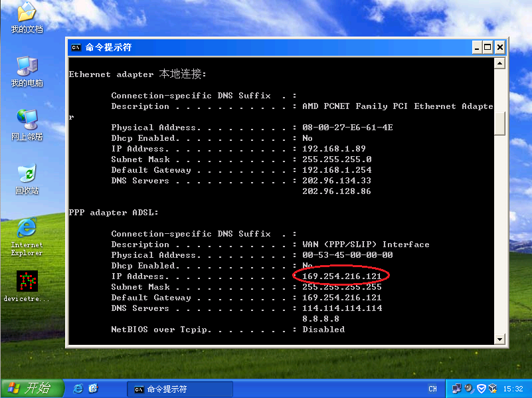
Task: Select the Internet Explorer desktop shortcut
Action: coord(27,237)
